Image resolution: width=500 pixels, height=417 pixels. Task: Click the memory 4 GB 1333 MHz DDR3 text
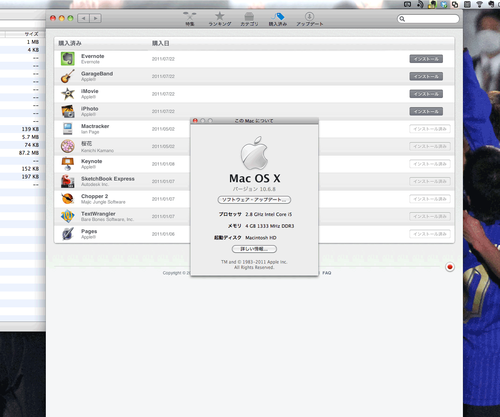point(270,226)
